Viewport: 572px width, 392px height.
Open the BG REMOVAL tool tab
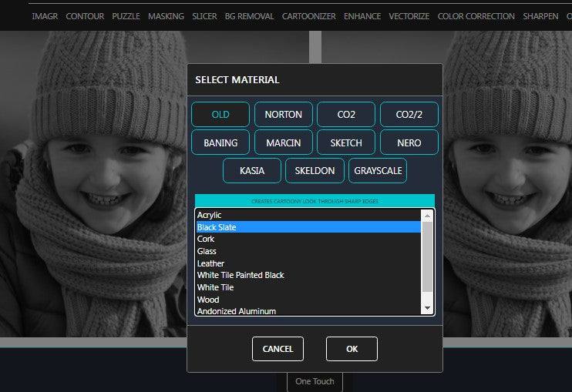[250, 16]
